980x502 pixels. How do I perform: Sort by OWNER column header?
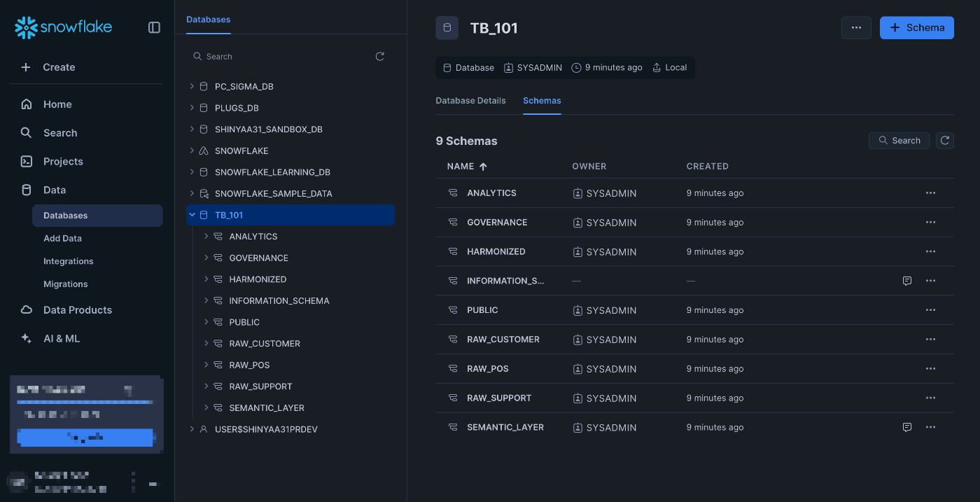pos(589,167)
